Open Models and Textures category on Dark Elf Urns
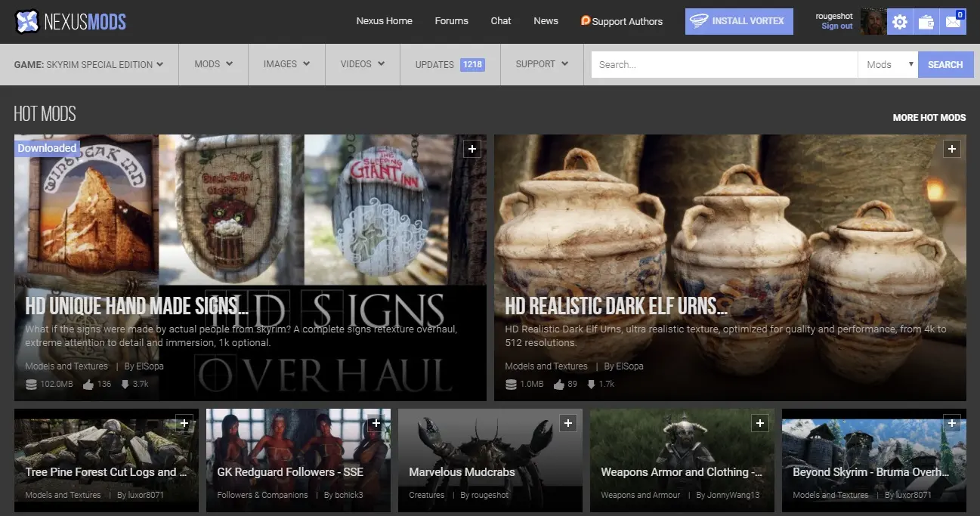 [x=546, y=366]
